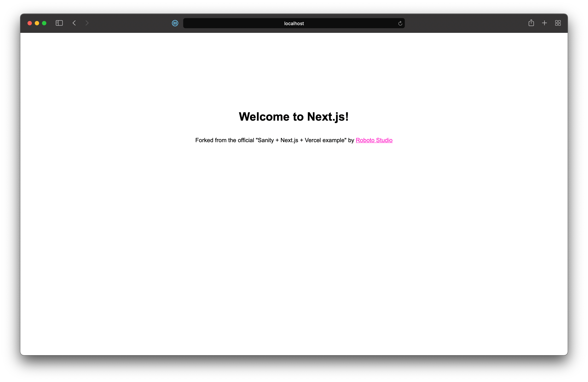Viewport: 588px width, 382px height.
Task: Show the Safari sidebar
Action: click(x=59, y=23)
